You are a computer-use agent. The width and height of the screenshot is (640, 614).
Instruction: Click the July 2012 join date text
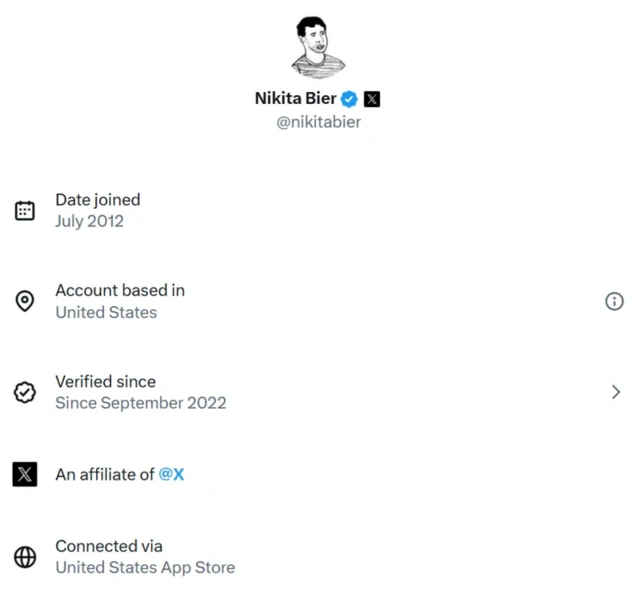[89, 221]
